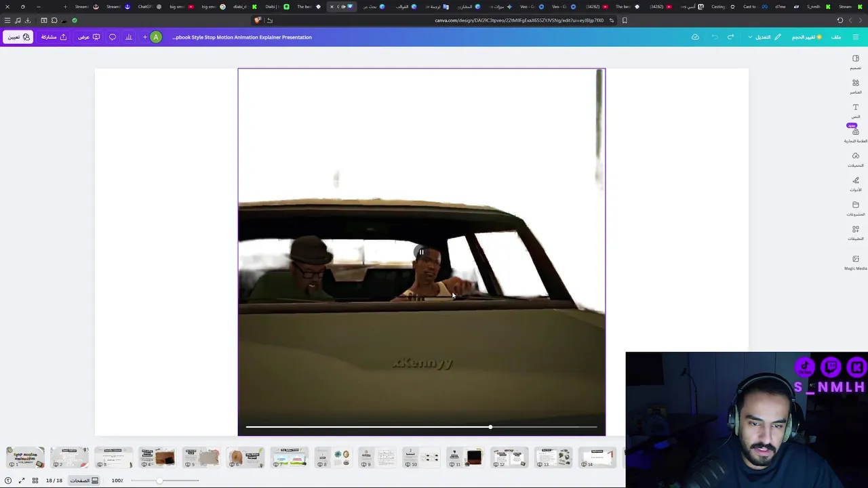Click the Canva undo arrow
This screenshot has height=488, width=868.
point(715,37)
